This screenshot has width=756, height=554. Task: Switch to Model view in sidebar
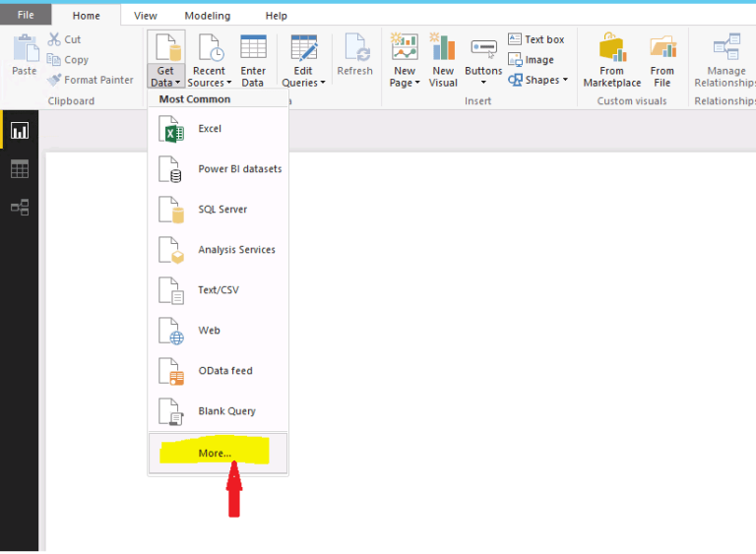20,207
